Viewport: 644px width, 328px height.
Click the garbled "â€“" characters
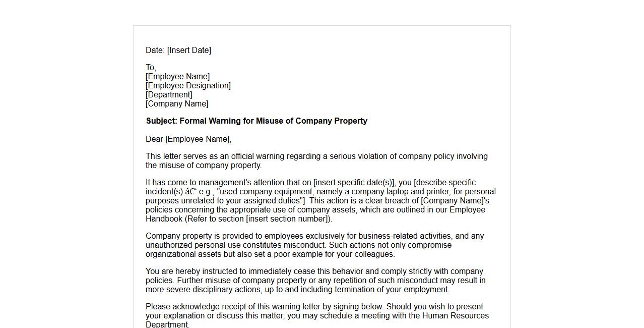click(191, 192)
